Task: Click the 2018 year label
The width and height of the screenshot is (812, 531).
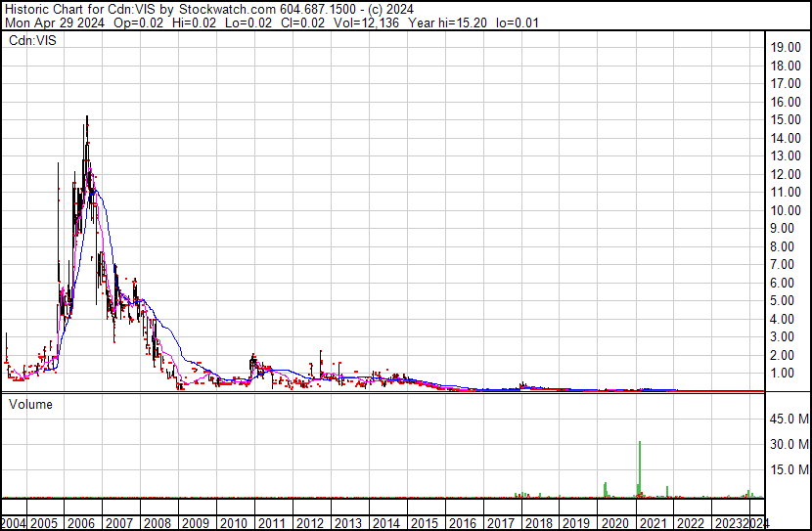Action: [539, 523]
